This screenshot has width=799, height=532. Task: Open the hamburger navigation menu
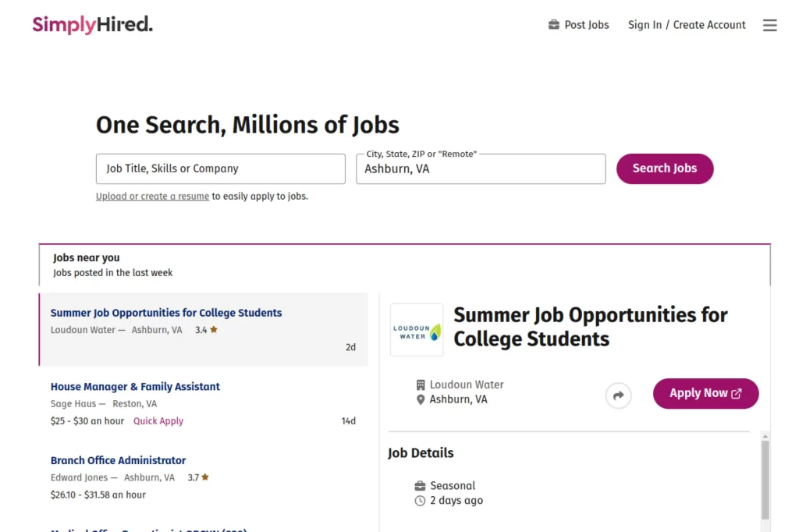[x=770, y=24]
